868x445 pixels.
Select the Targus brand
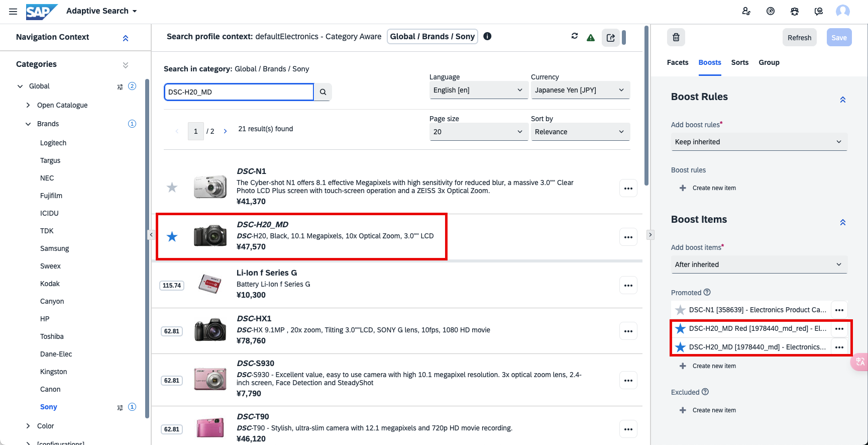pos(50,160)
